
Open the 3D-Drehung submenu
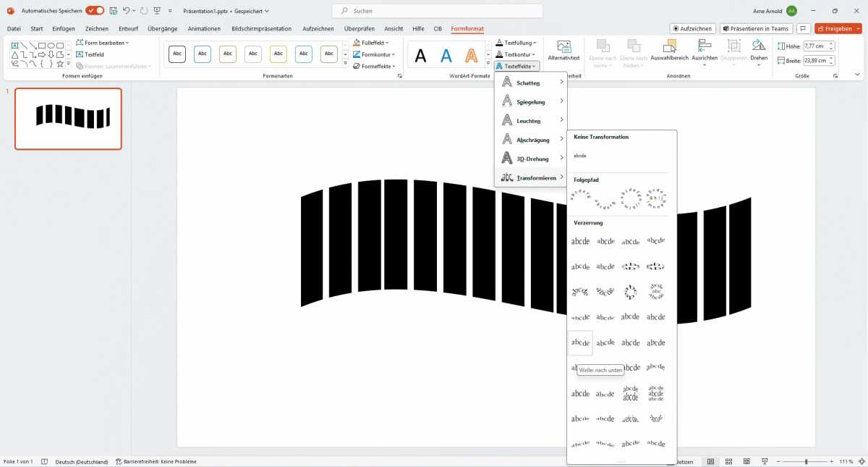coord(531,159)
